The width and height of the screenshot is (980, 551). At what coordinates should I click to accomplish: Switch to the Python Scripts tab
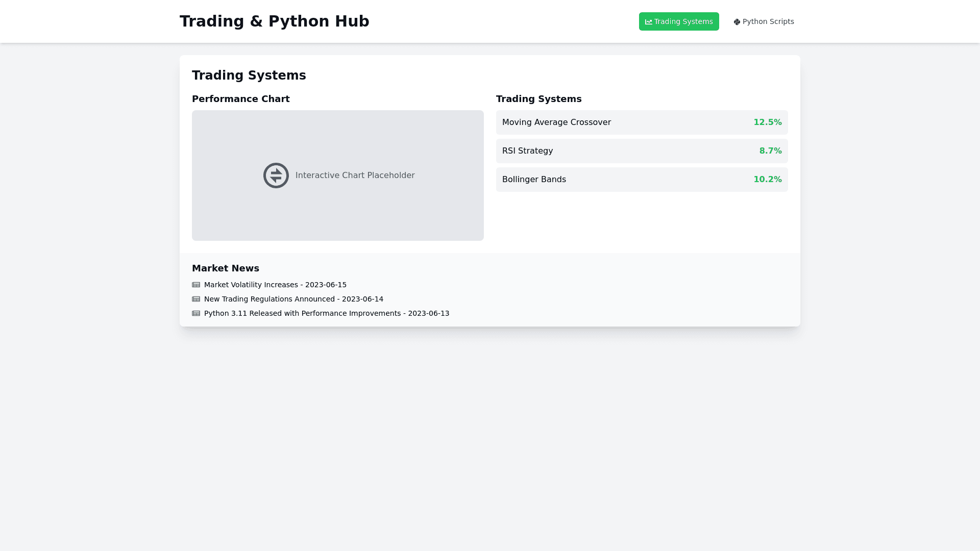point(764,21)
